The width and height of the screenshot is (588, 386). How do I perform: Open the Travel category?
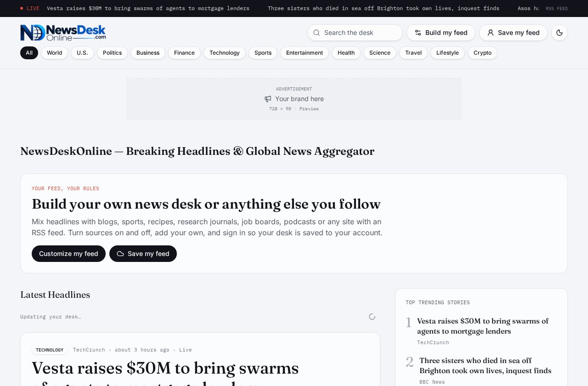pos(413,53)
